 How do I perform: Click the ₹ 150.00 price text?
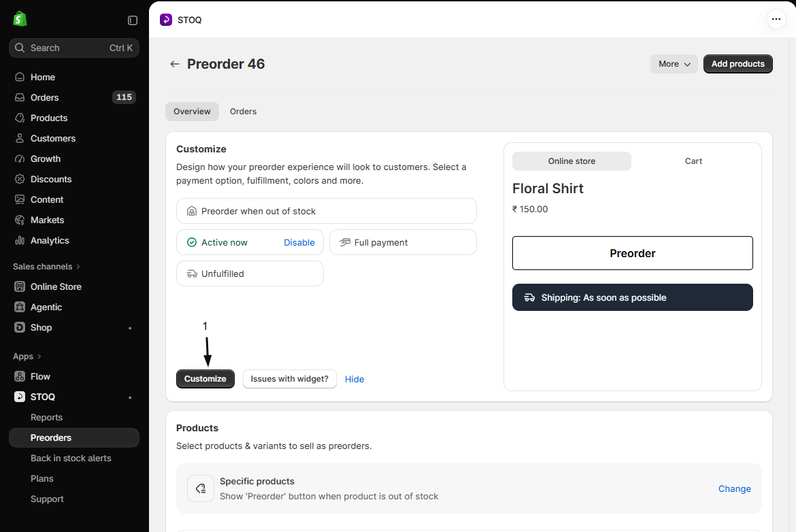click(x=530, y=209)
